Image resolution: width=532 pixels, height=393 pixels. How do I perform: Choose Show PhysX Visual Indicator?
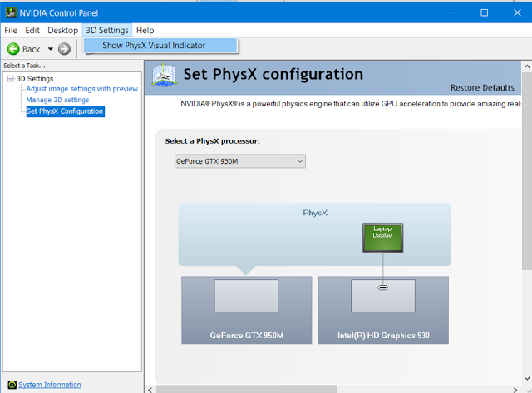(160, 45)
